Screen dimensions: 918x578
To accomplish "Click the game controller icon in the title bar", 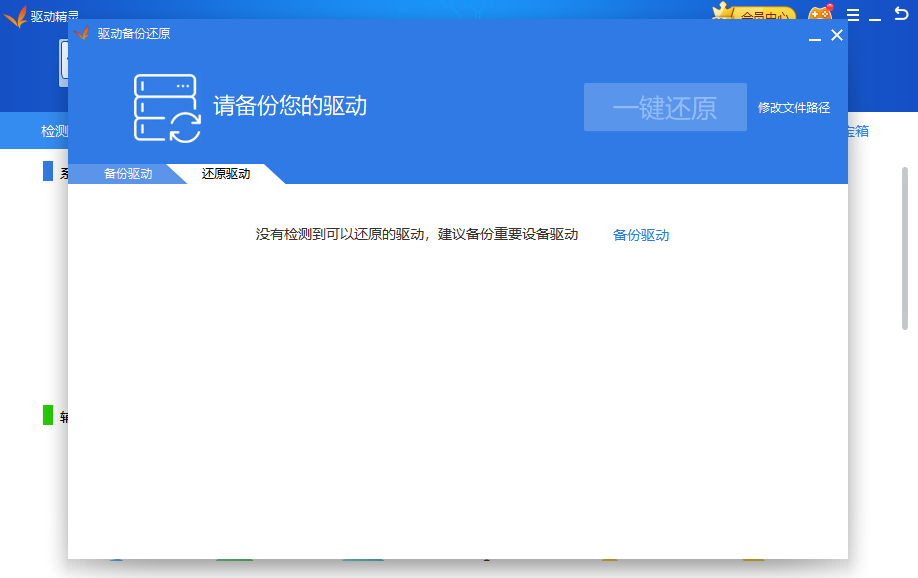I will tap(820, 15).
